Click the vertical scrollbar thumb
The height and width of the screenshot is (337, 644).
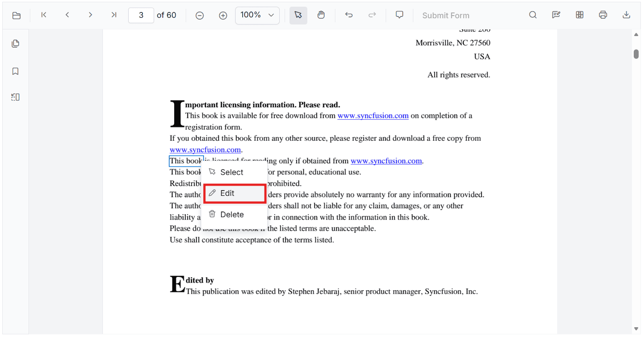tap(636, 54)
